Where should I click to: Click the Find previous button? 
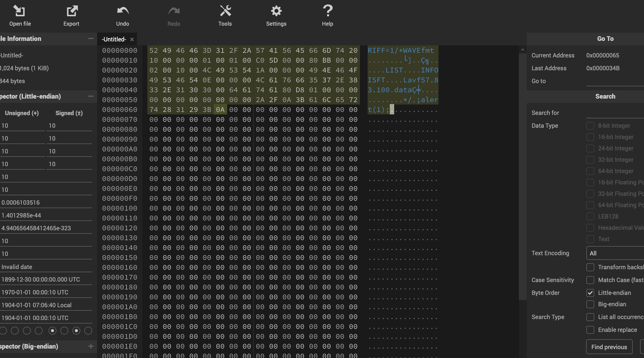coord(609,347)
